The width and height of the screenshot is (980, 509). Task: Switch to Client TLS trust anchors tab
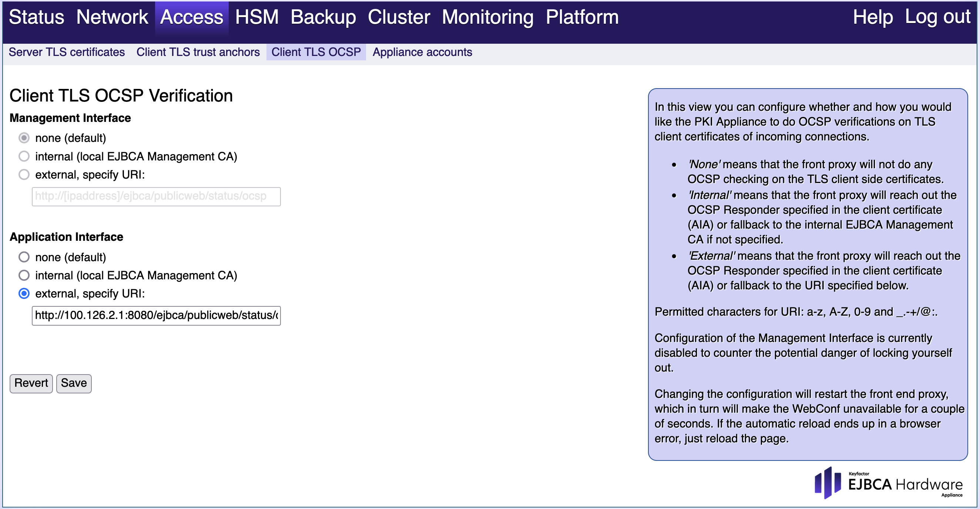coord(198,52)
